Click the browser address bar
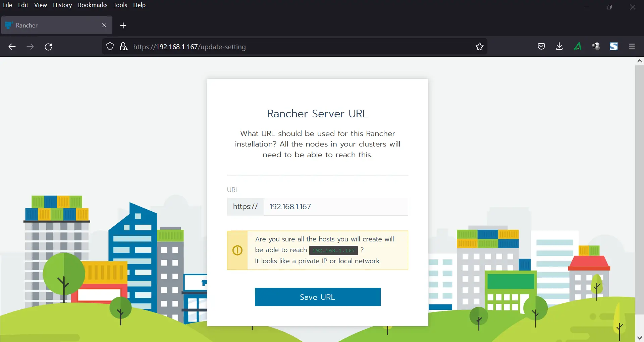 294,47
